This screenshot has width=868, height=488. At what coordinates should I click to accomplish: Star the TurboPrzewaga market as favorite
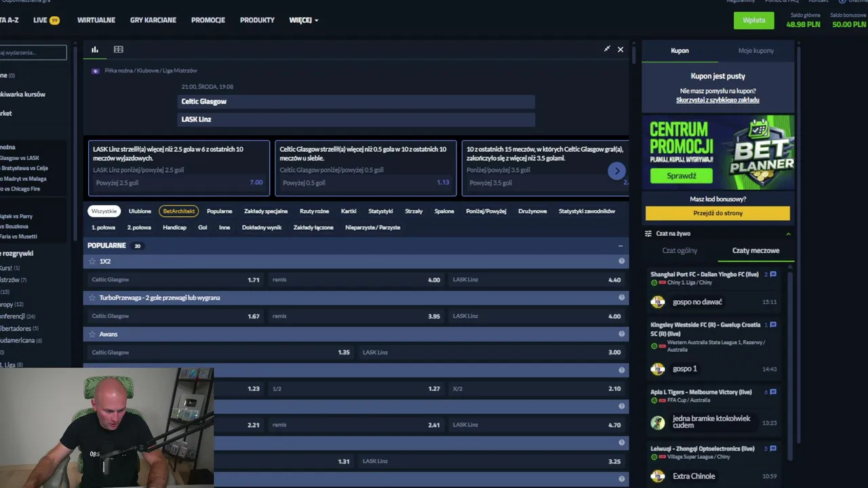(92, 298)
